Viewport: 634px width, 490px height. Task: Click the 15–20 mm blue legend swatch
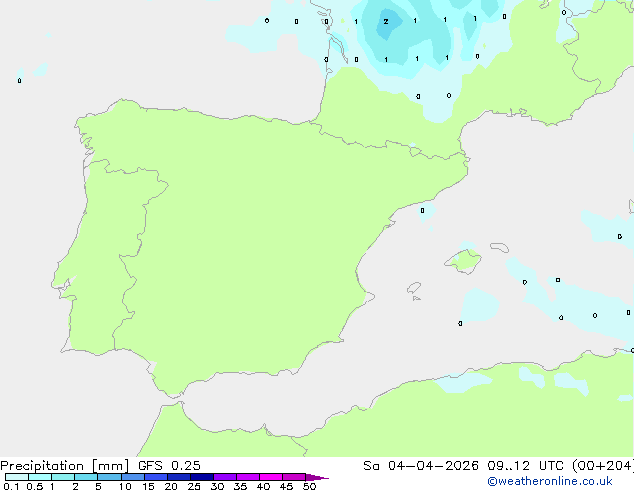(x=156, y=477)
